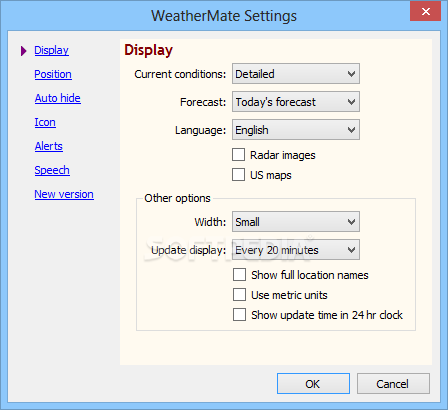Open the Alerts settings page
Image resolution: width=448 pixels, height=410 pixels.
pos(49,146)
